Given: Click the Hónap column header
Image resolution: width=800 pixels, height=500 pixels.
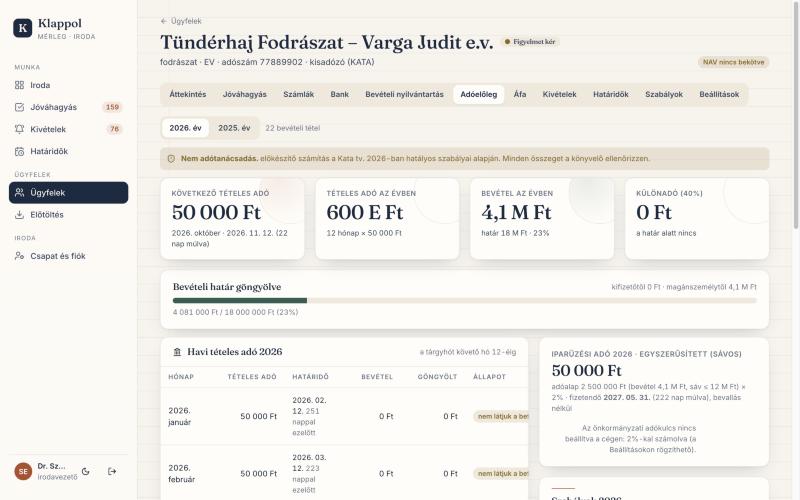Looking at the screenshot, I should 181,377.
